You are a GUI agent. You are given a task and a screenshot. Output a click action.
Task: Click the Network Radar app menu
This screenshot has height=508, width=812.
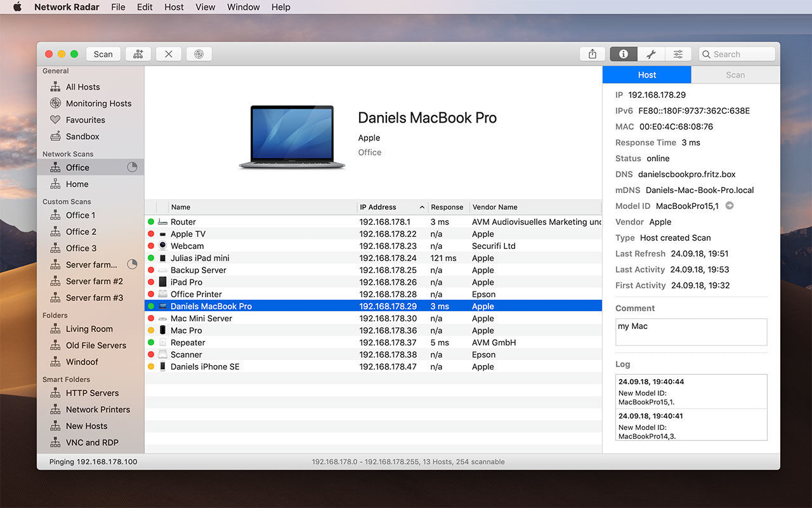67,7
